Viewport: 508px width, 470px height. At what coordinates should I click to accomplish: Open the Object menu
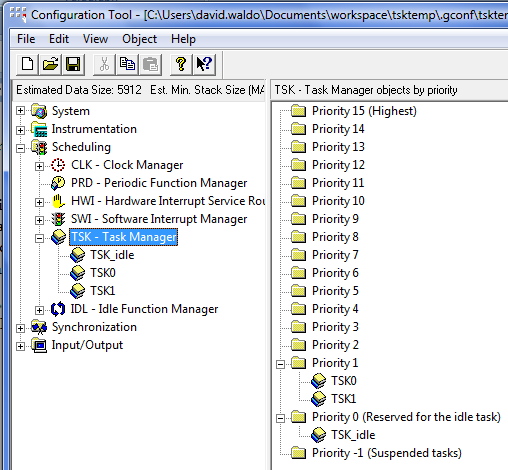(139, 39)
